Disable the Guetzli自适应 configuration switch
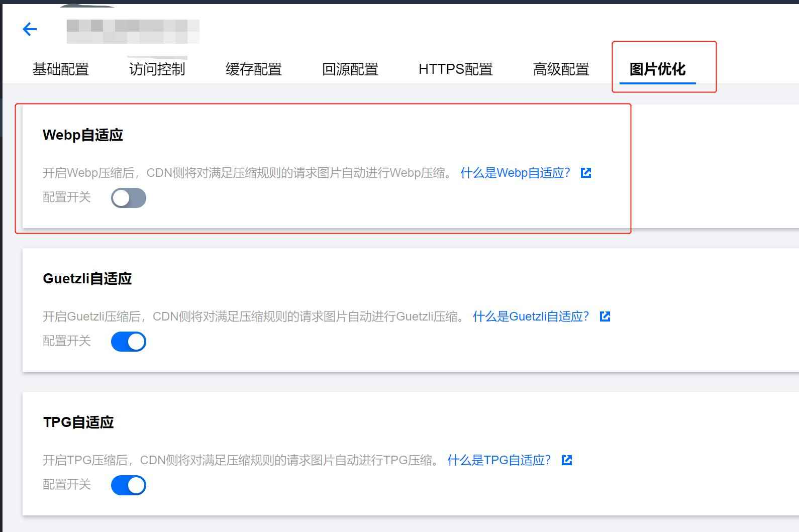This screenshot has height=532, width=799. point(129,342)
